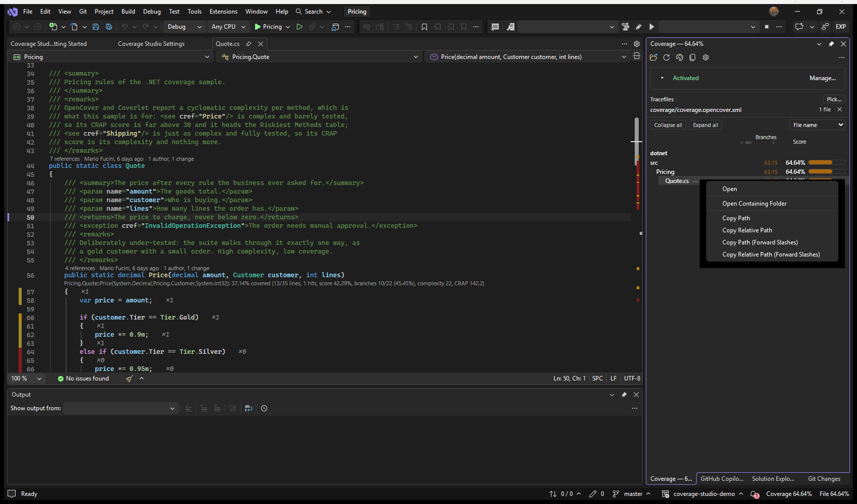The height and width of the screenshot is (504, 857).
Task: Open the Any CPU platform dropdown
Action: point(228,27)
